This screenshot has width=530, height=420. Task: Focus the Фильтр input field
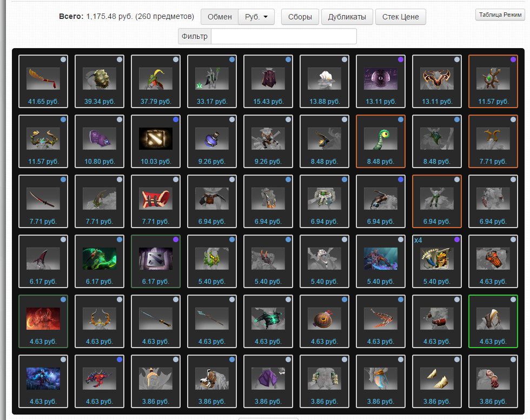tap(283, 36)
